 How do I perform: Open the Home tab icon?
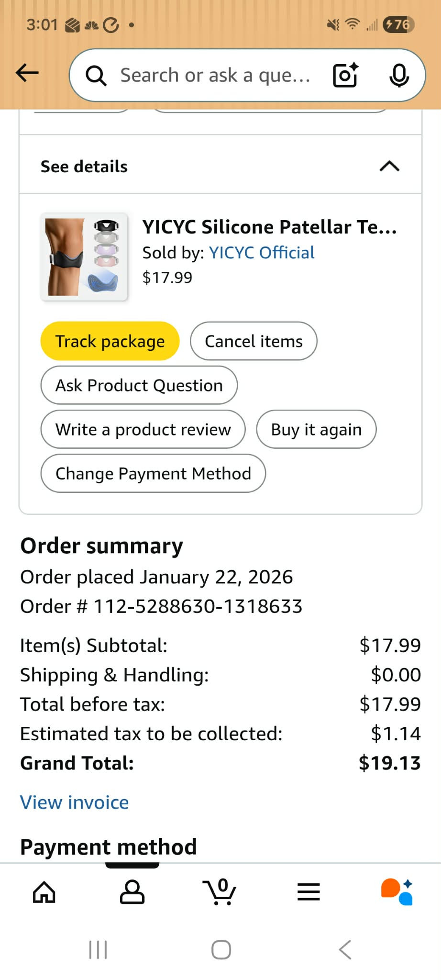[x=44, y=892]
